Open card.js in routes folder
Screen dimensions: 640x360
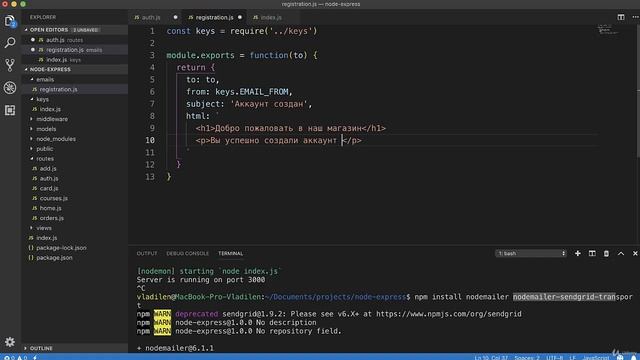[49, 189]
